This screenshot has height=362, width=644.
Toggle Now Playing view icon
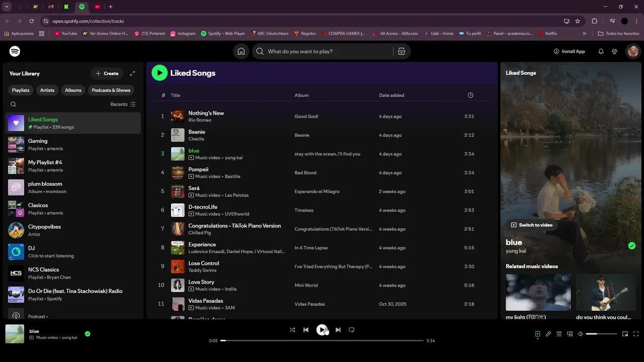tap(537, 334)
